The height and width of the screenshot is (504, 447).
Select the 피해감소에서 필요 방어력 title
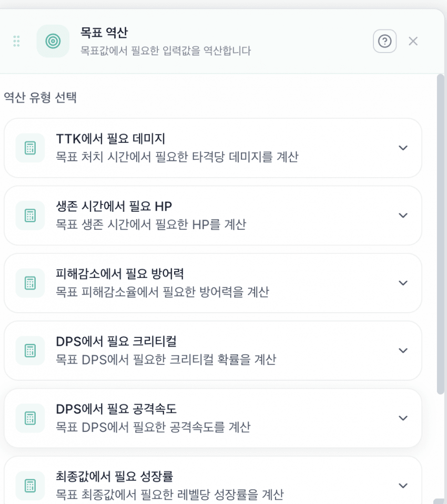(x=119, y=273)
